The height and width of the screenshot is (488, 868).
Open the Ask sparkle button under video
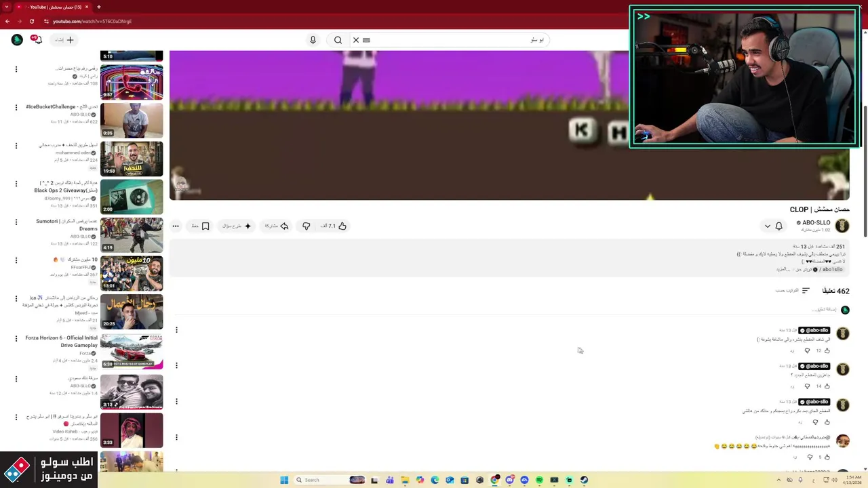tap(237, 226)
